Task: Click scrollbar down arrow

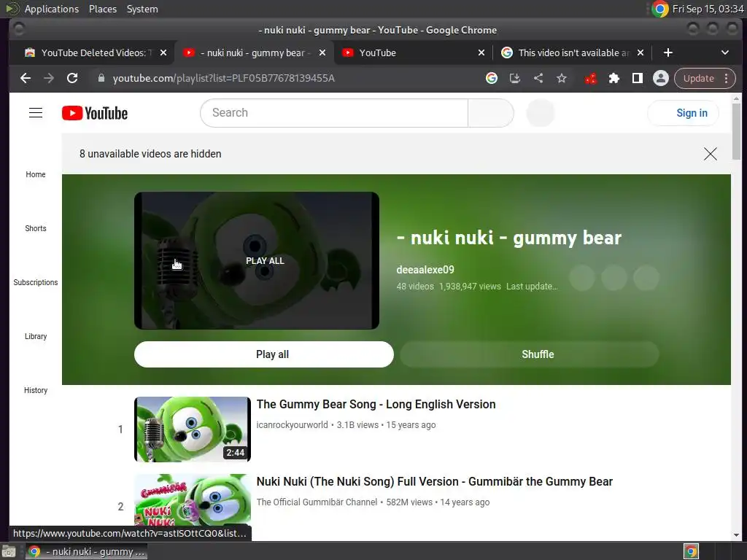Action: [x=736, y=534]
